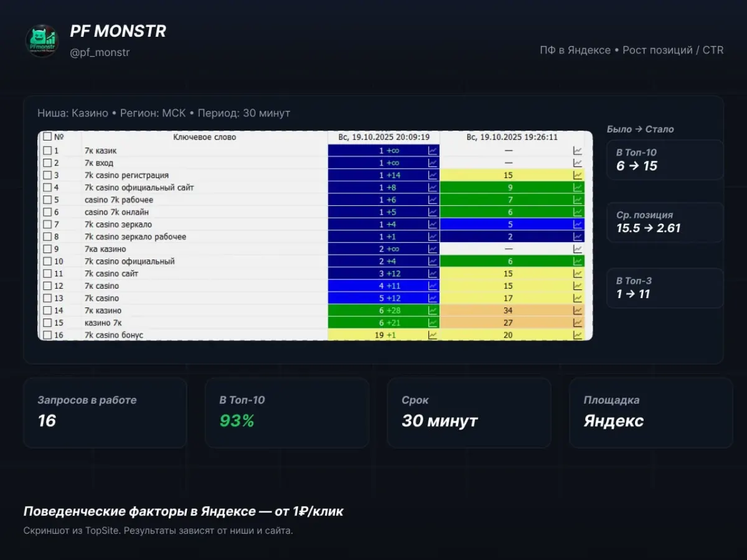Select the "Срок 30 минут" card

pyautogui.click(x=469, y=413)
